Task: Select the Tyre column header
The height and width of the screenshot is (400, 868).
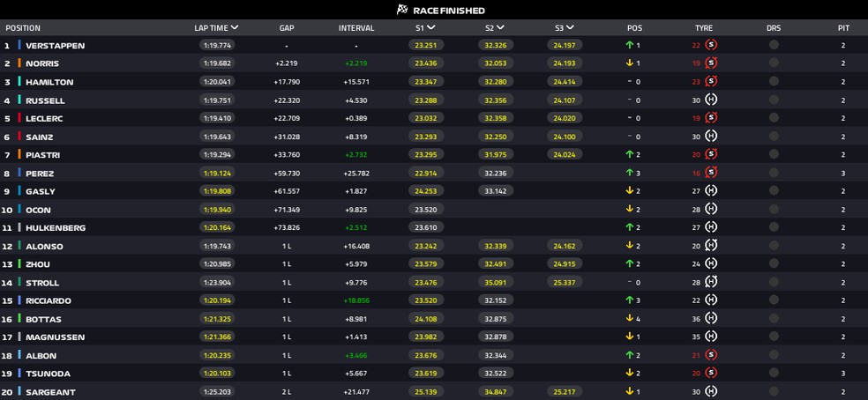Action: click(703, 28)
